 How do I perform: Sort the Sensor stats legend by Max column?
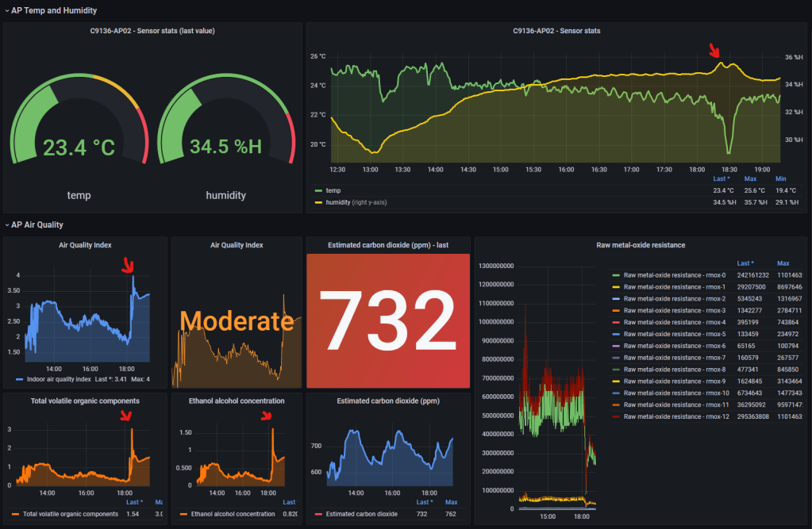750,178
